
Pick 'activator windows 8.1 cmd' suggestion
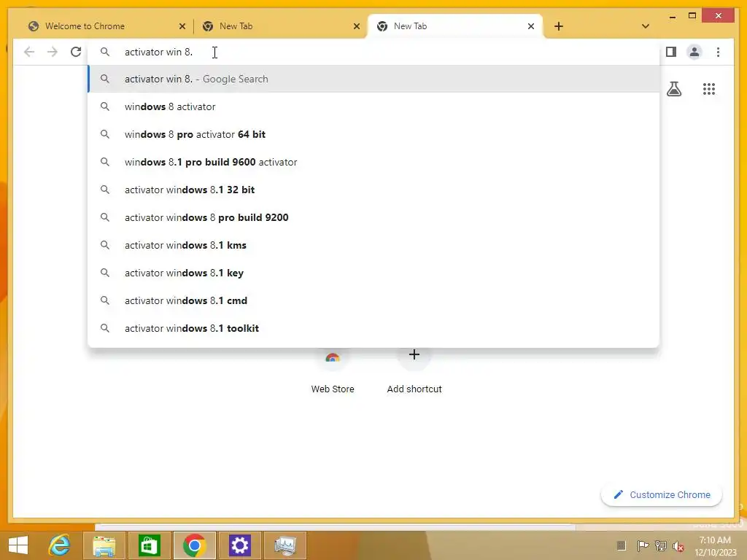373,300
